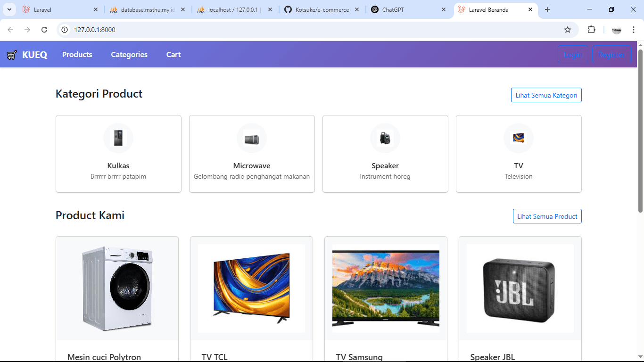Select the TV category title
The width and height of the screenshot is (644, 362).
pos(519,166)
